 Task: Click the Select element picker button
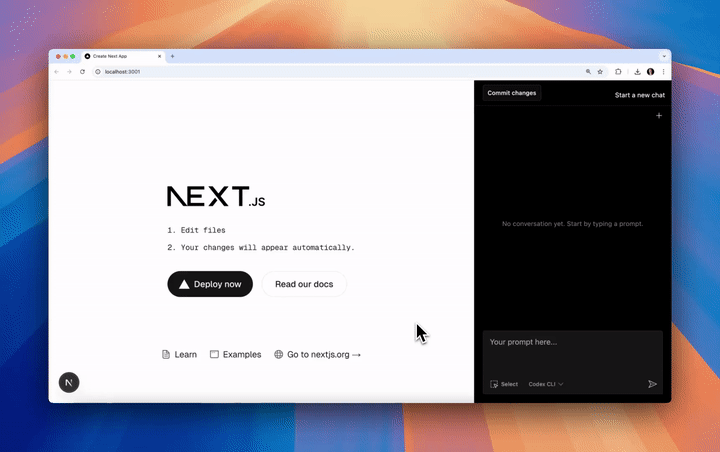(x=504, y=384)
